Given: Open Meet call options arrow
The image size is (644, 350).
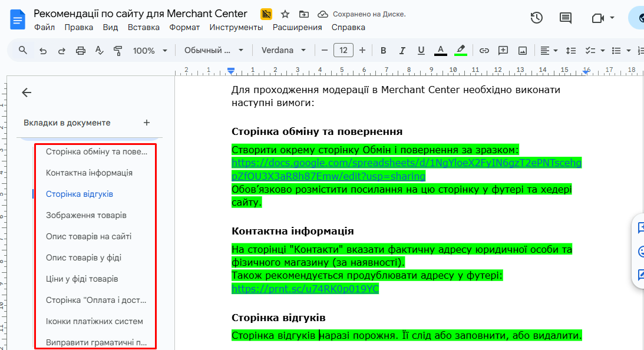Looking at the screenshot, I should 612,18.
